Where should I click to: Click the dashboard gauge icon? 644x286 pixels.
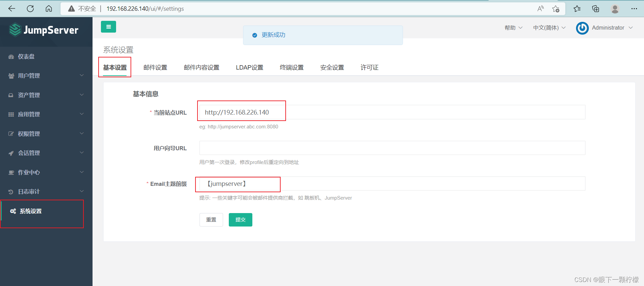(11, 56)
